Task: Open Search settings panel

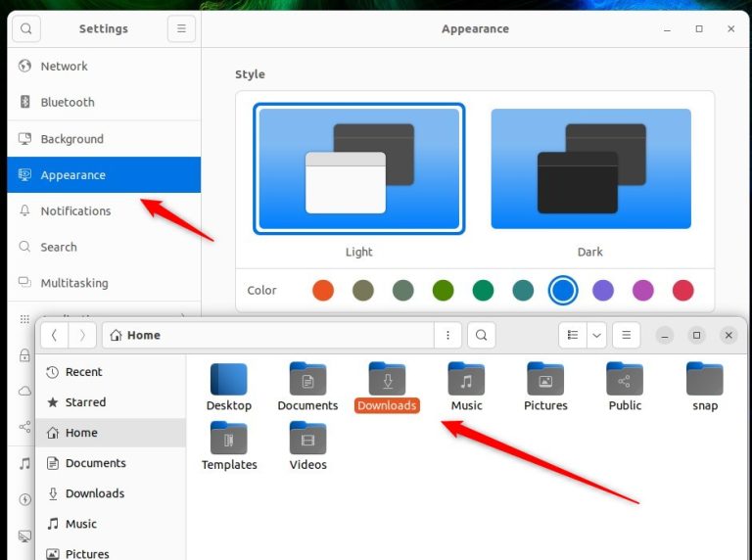Action: 104,247
